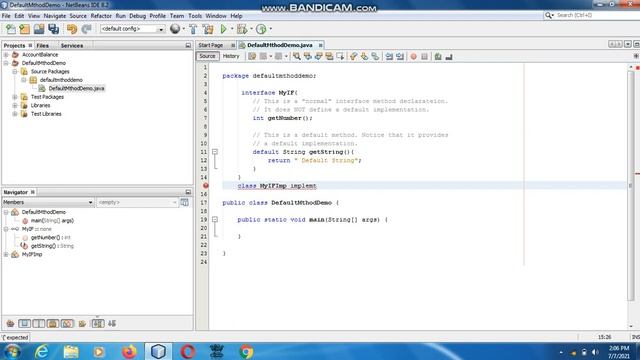Toggle Sort by Name in Navigator

(x=98, y=324)
